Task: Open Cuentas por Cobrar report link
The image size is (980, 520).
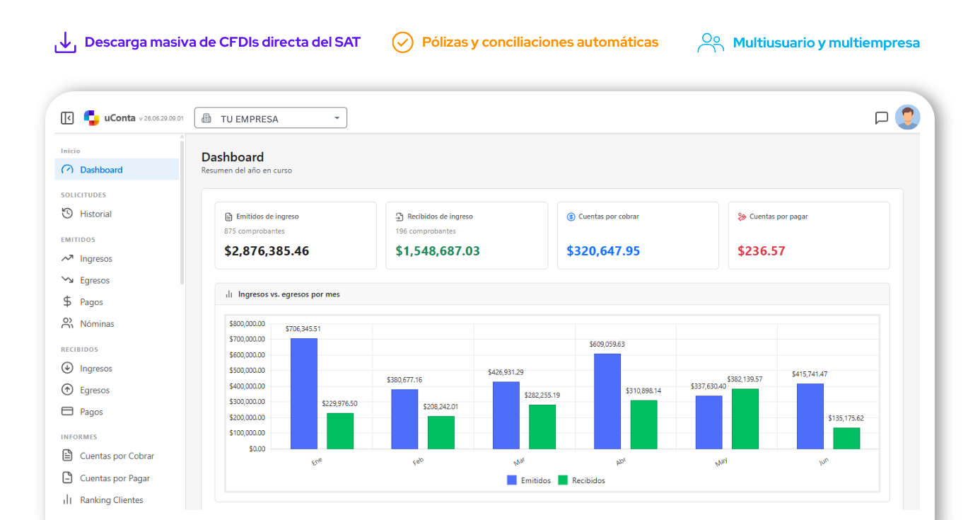Action: point(117,456)
